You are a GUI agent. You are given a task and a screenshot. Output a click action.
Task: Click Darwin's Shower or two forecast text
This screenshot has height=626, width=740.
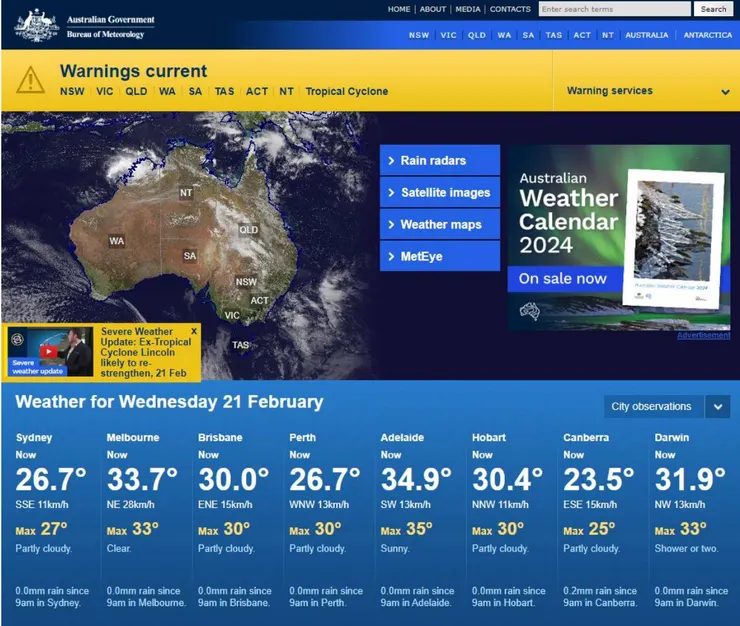[x=686, y=549]
